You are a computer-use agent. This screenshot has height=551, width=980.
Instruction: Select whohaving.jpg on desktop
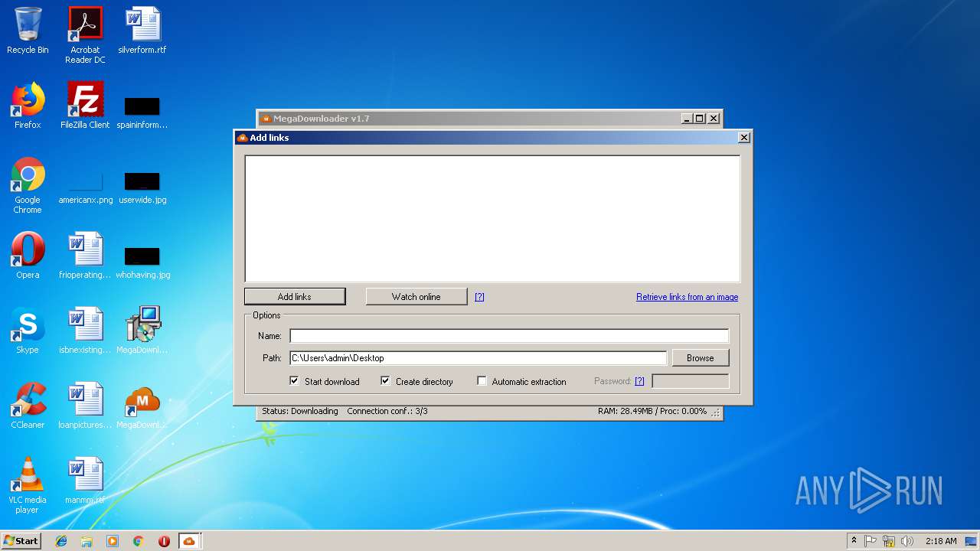[142, 261]
